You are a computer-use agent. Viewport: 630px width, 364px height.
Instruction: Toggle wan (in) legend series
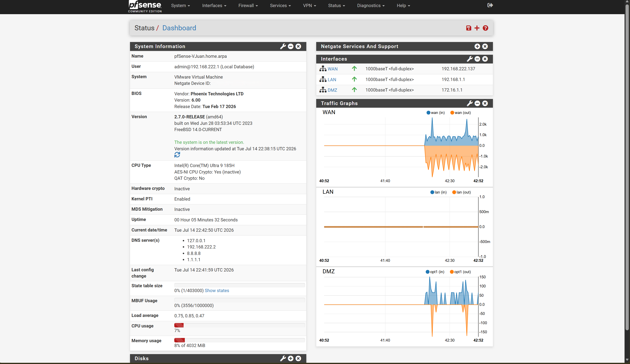(436, 113)
